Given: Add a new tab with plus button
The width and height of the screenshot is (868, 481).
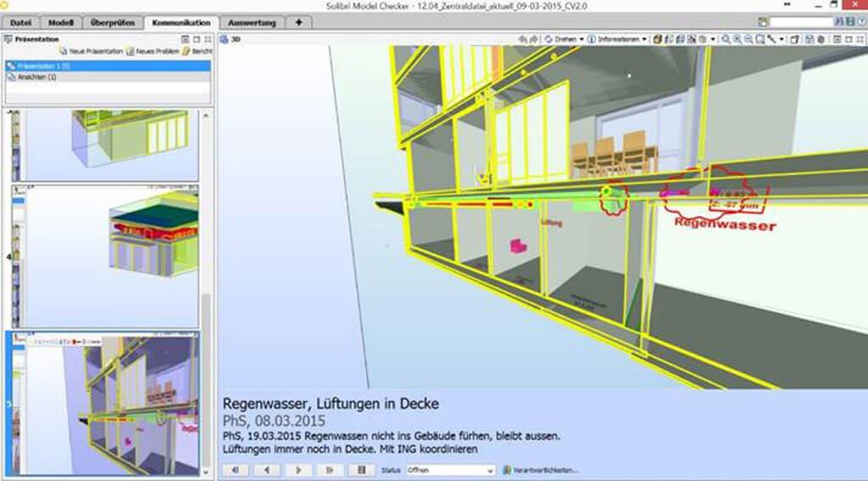Looking at the screenshot, I should coord(298,23).
